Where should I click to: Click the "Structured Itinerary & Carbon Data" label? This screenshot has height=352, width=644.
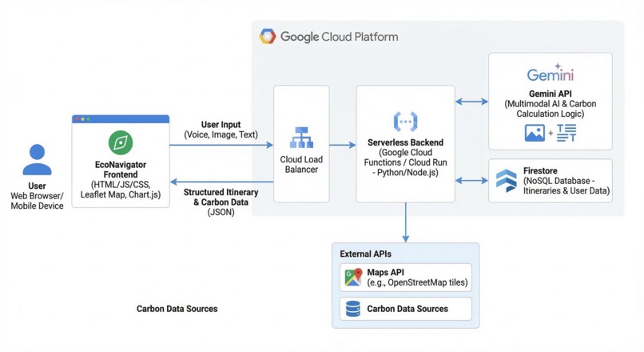pyautogui.click(x=221, y=197)
